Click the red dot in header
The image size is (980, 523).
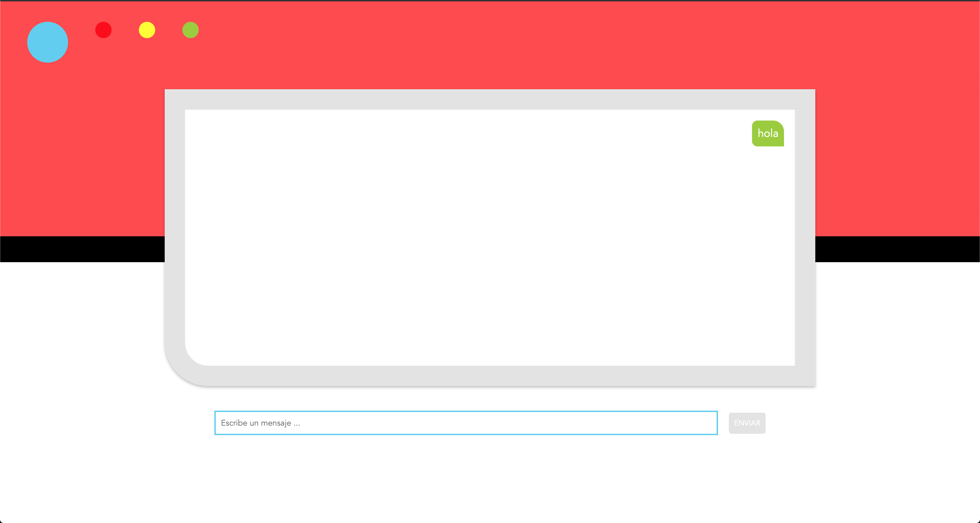(x=103, y=30)
